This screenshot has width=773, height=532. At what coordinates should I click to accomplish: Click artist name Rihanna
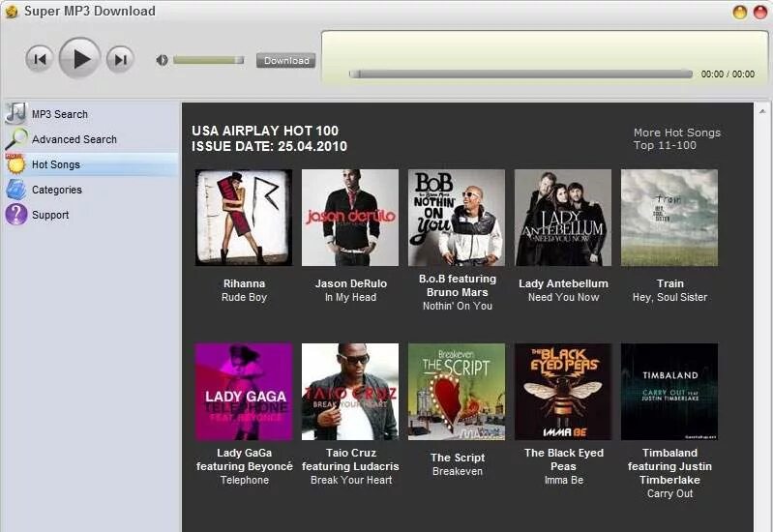point(244,283)
